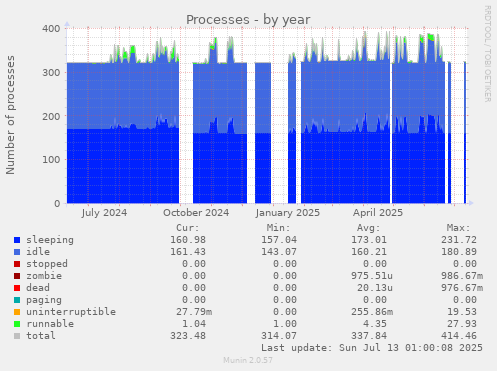Select the 'uninterruptible' legend label
Image resolution: width=497 pixels, height=371 pixels.
pos(71,312)
